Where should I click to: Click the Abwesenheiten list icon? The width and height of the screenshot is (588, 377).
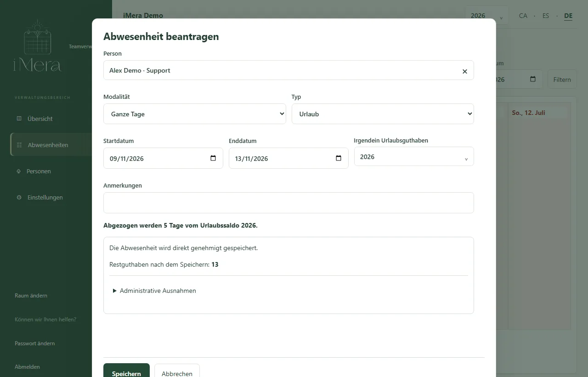(x=19, y=145)
